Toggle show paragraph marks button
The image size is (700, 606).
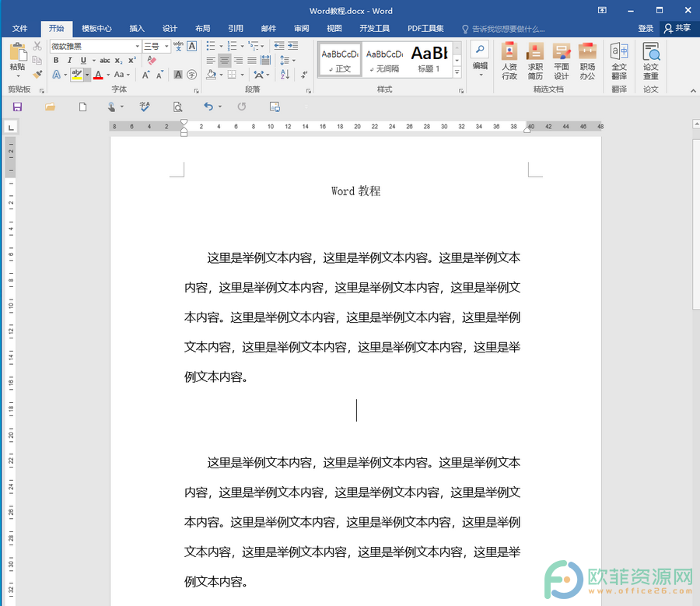304,75
